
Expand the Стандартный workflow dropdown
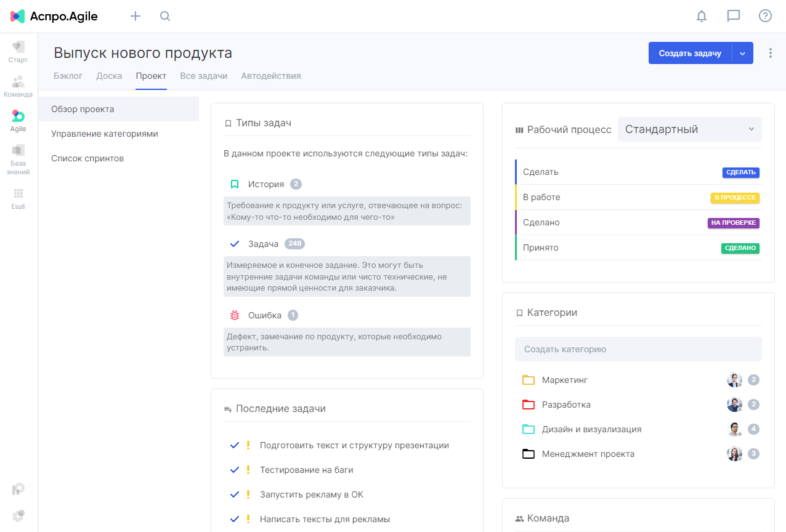(x=690, y=129)
